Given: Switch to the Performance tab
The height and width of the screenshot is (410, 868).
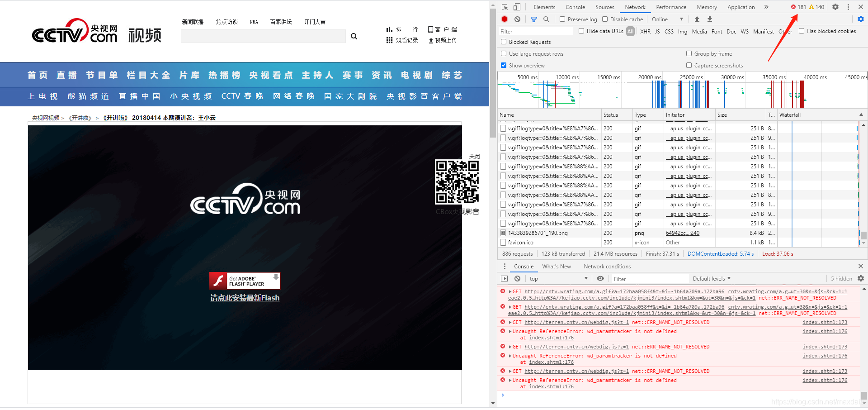Looking at the screenshot, I should 671,7.
